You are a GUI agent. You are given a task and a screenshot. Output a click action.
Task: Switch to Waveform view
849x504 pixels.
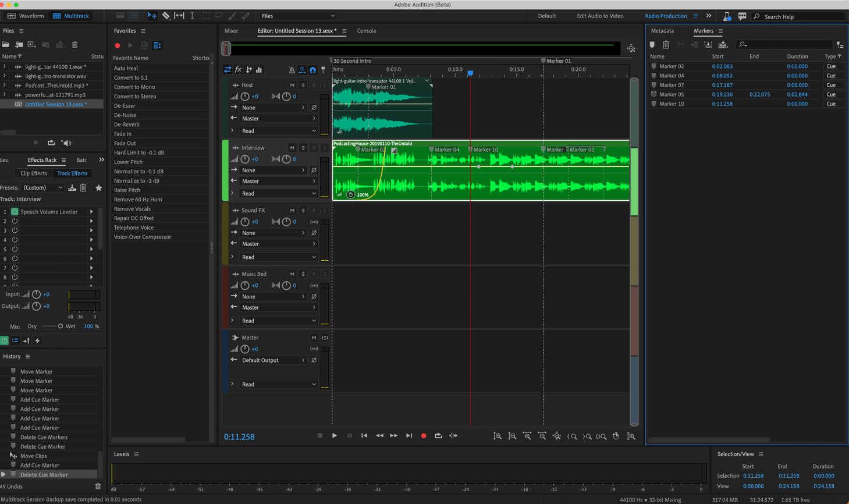(25, 16)
